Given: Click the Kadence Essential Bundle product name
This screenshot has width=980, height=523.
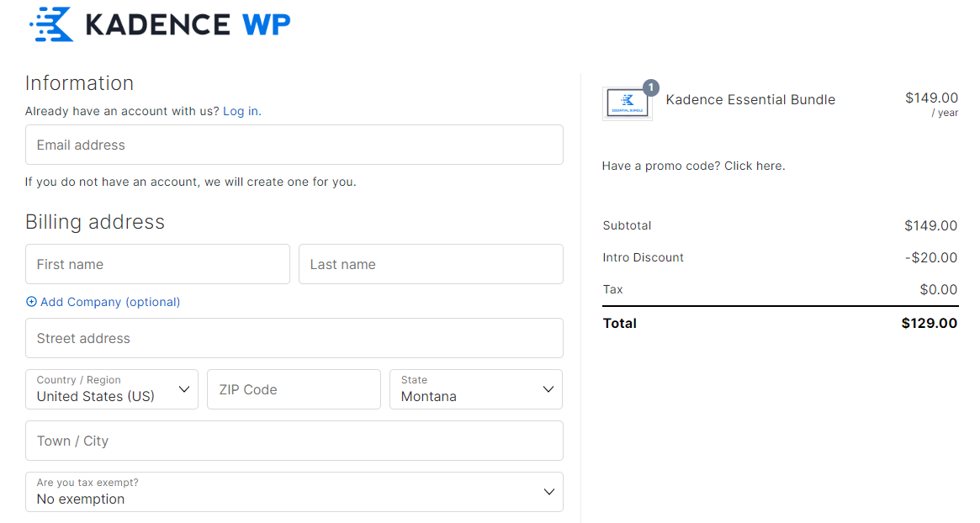Looking at the screenshot, I should [x=750, y=99].
